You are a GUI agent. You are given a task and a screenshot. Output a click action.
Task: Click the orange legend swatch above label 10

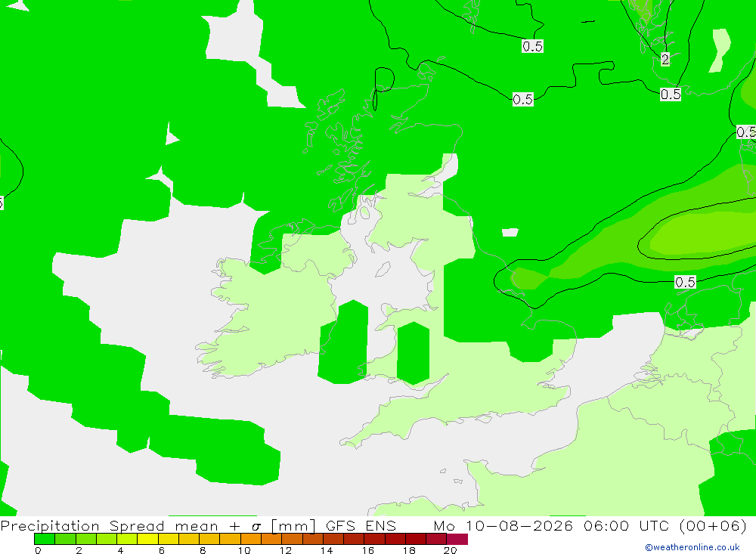(x=251, y=539)
